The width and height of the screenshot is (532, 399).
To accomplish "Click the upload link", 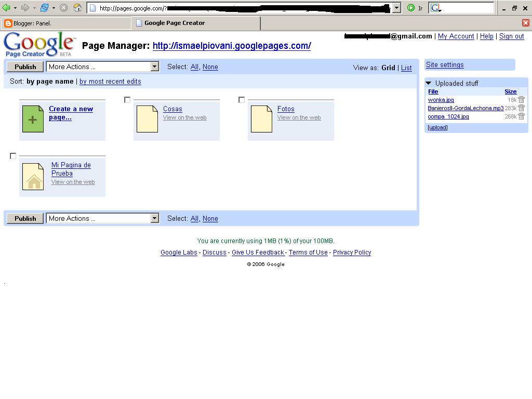I will 437,127.
